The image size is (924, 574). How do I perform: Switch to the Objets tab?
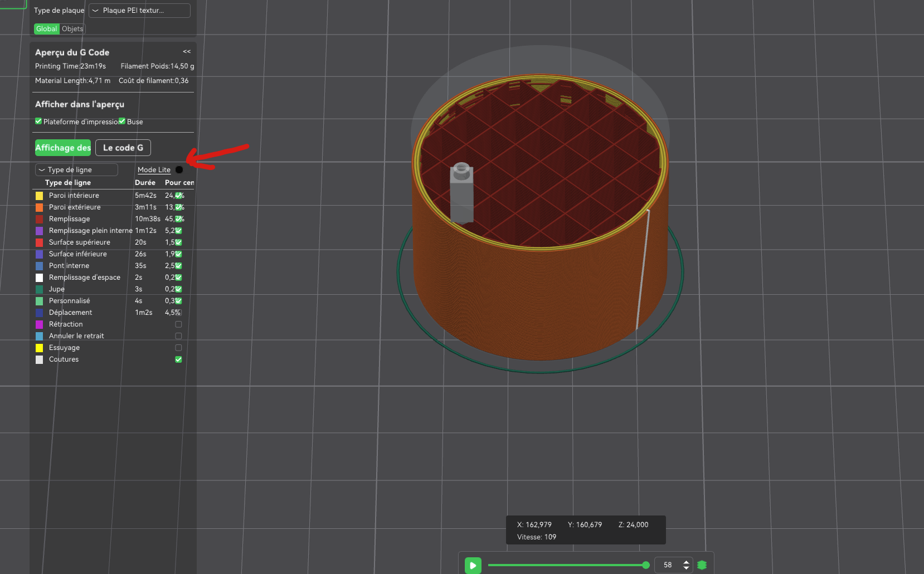(72, 29)
